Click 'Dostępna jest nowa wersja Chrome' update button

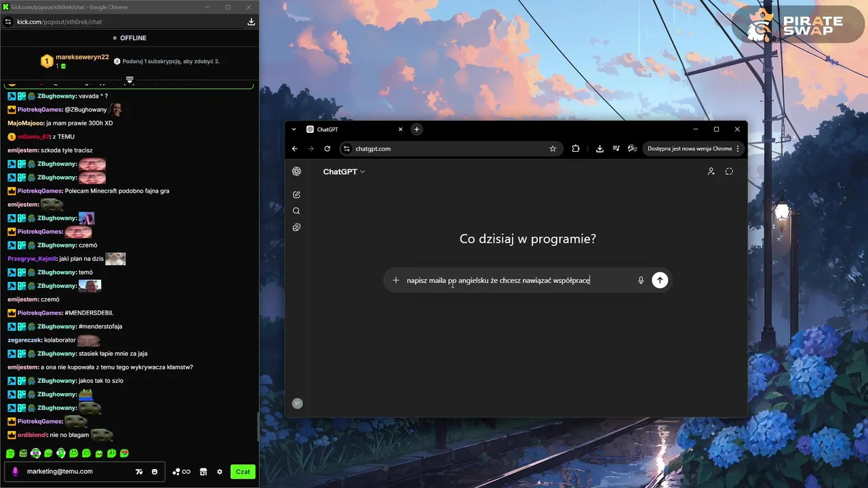(690, 148)
